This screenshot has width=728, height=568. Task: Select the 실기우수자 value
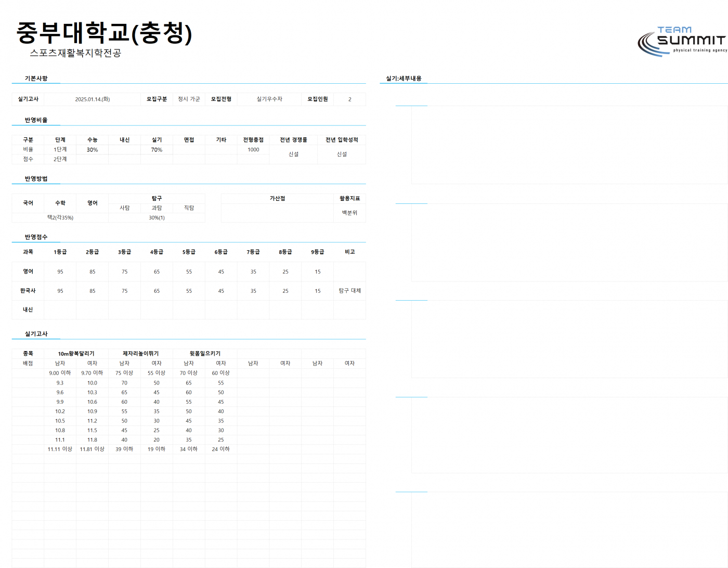[269, 99]
